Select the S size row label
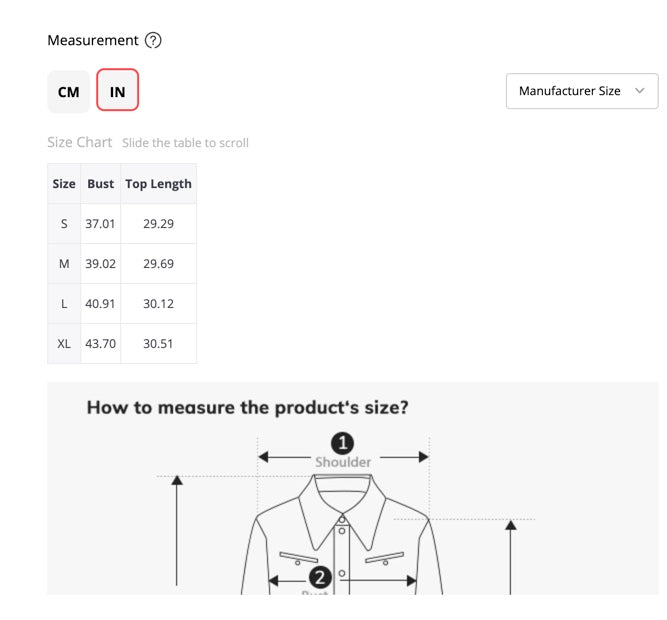 point(64,224)
